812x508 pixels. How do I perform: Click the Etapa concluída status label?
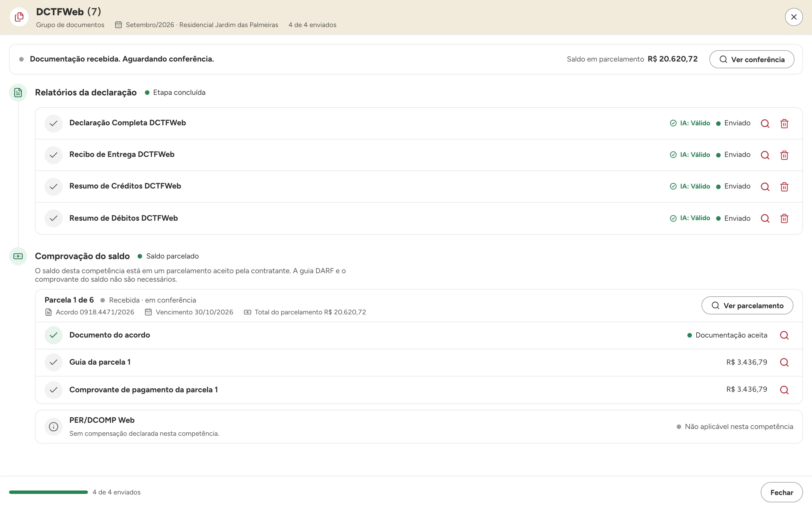tap(175, 92)
